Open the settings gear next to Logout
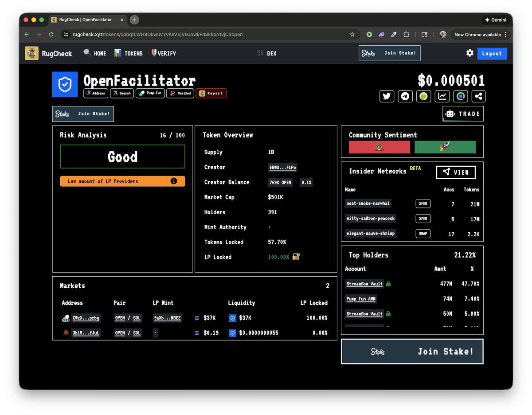The width and height of the screenshot is (532, 415). tap(470, 53)
